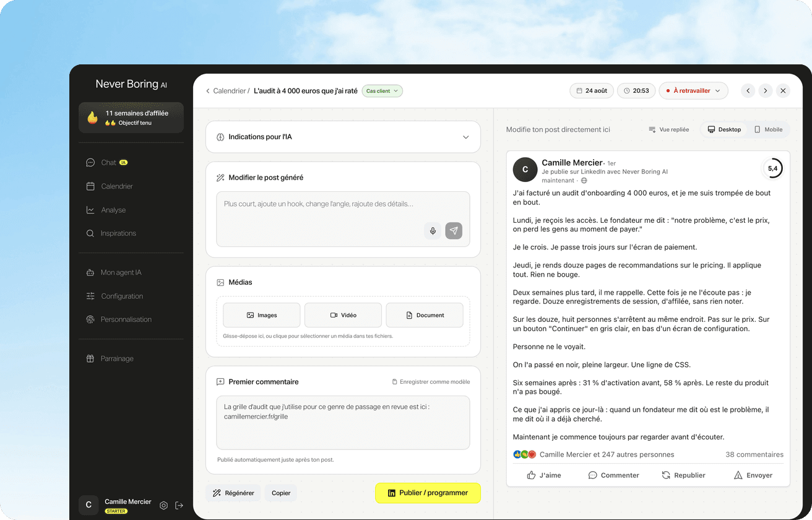This screenshot has height=520, width=812.
Task: Click the Camille Mercier name in preview
Action: click(x=572, y=163)
